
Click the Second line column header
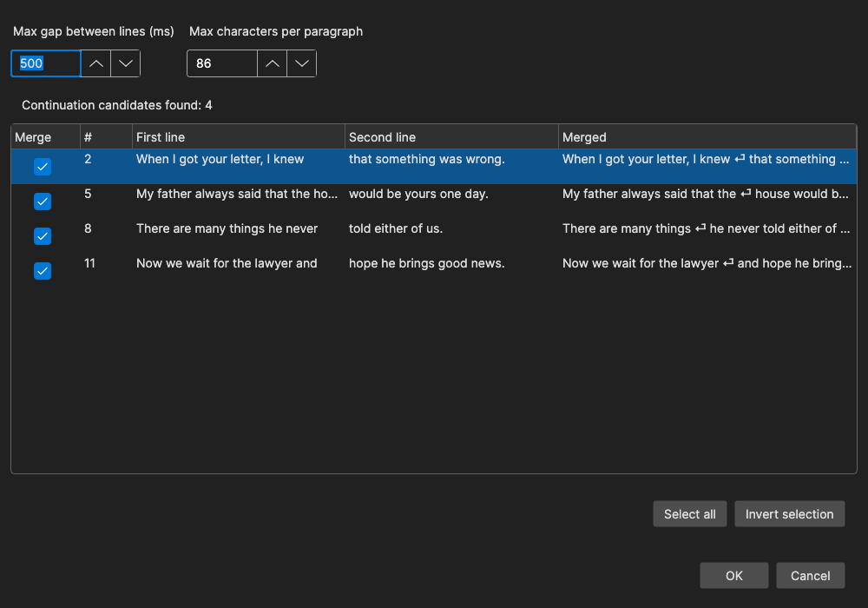pos(451,136)
